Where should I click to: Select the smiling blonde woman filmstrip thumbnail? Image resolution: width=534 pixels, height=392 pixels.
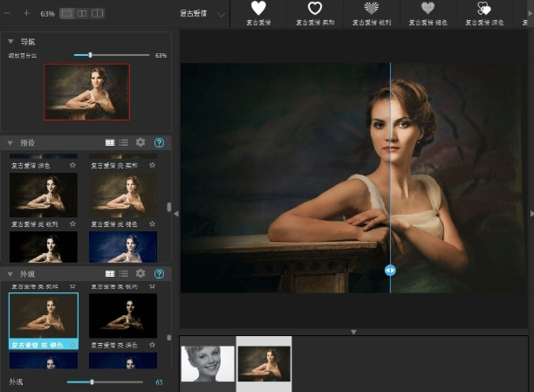[207, 363]
